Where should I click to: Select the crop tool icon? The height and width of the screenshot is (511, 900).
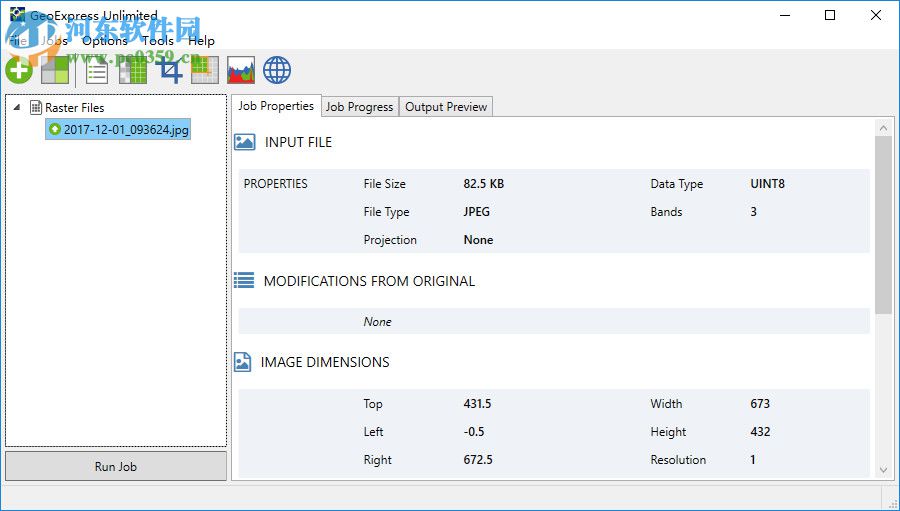171,70
